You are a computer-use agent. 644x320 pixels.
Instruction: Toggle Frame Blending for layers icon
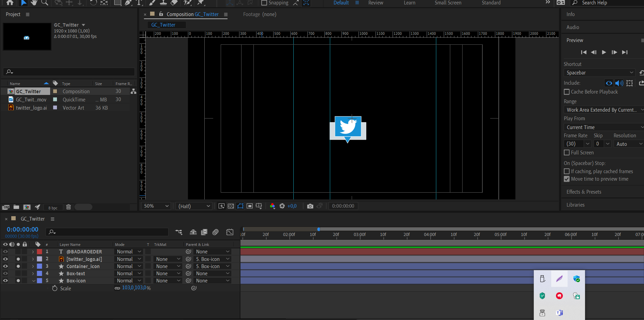pyautogui.click(x=204, y=232)
